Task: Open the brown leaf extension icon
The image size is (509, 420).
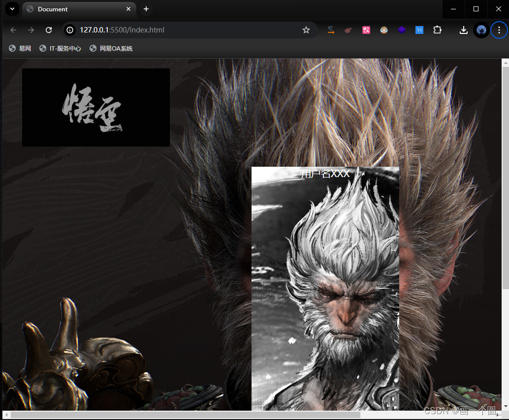Action: pyautogui.click(x=349, y=30)
